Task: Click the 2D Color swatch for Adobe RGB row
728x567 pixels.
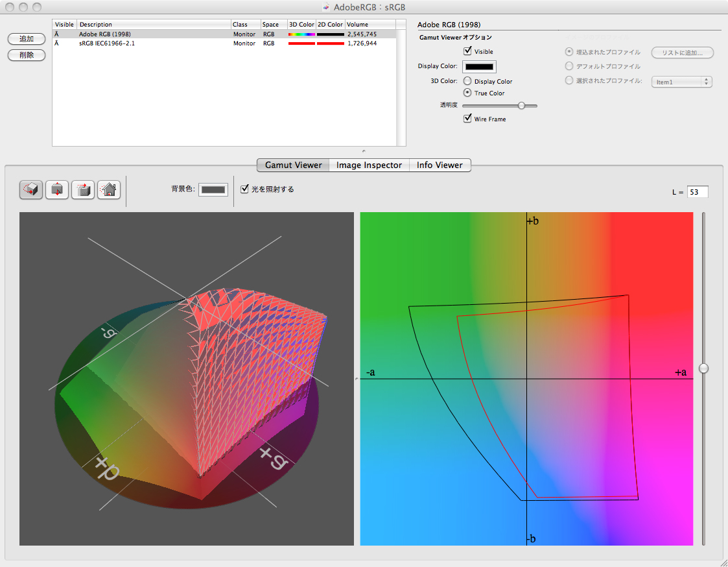Action: [x=330, y=34]
